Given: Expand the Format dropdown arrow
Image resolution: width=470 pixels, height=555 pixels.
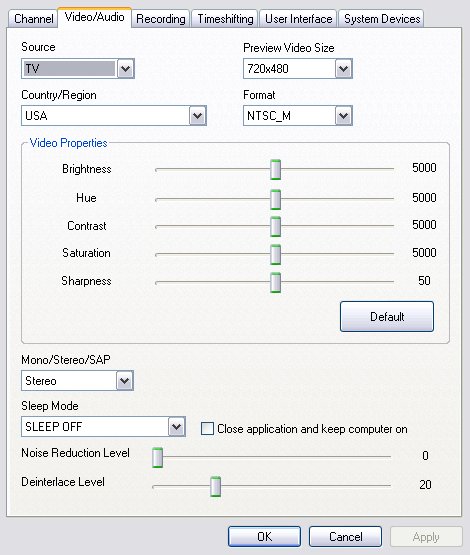Looking at the screenshot, I should click(343, 116).
